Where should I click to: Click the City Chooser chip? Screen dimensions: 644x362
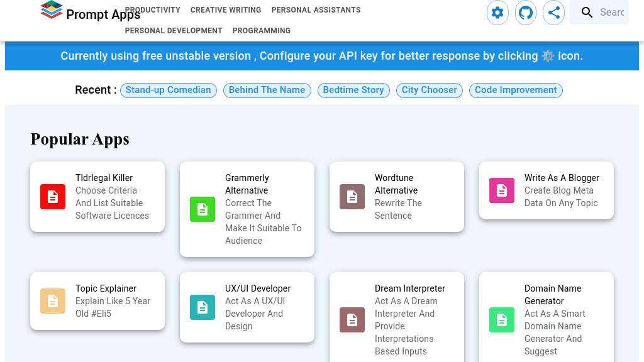point(430,90)
